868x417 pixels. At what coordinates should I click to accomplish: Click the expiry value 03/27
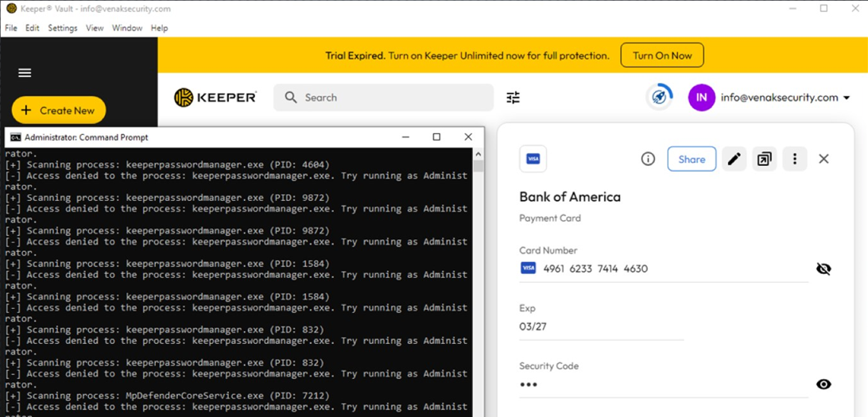click(x=533, y=326)
